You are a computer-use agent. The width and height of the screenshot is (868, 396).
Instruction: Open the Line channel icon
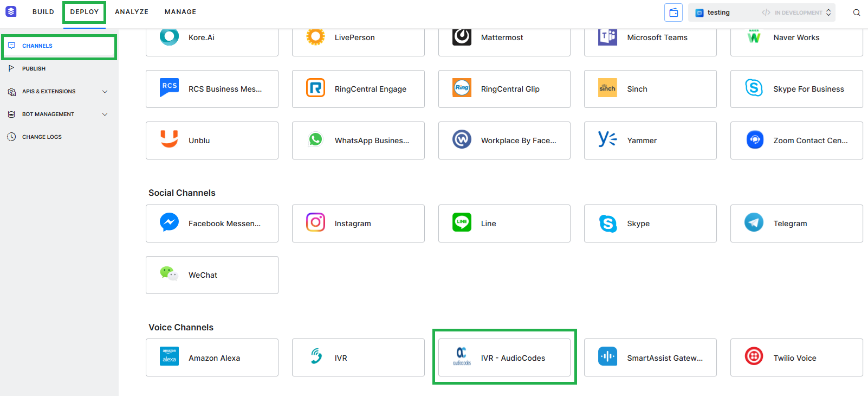462,222
